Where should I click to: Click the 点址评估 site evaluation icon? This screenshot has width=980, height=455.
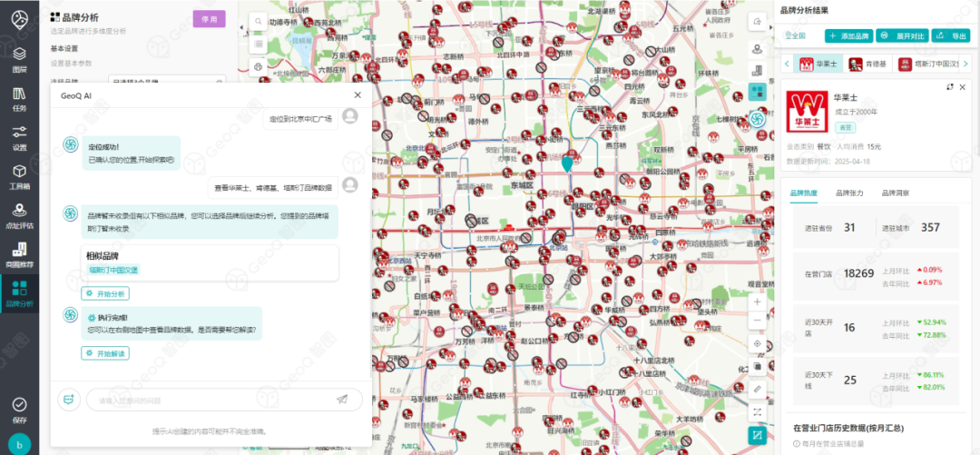pos(19,215)
